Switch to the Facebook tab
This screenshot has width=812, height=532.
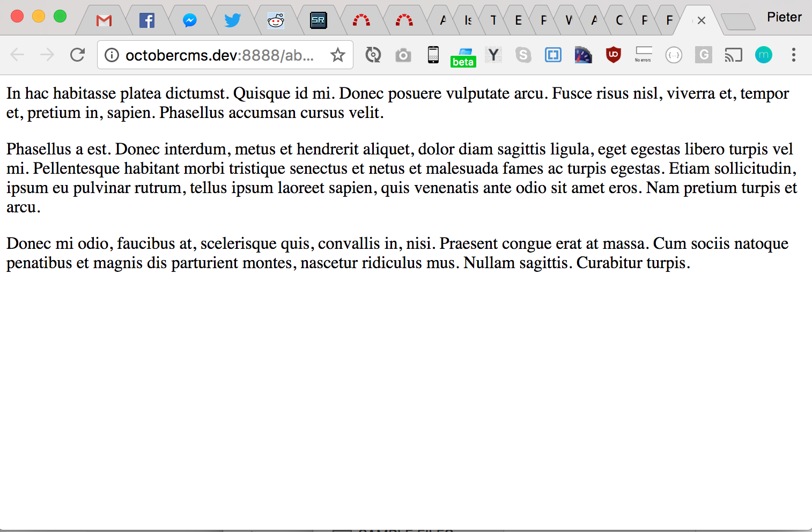147,21
